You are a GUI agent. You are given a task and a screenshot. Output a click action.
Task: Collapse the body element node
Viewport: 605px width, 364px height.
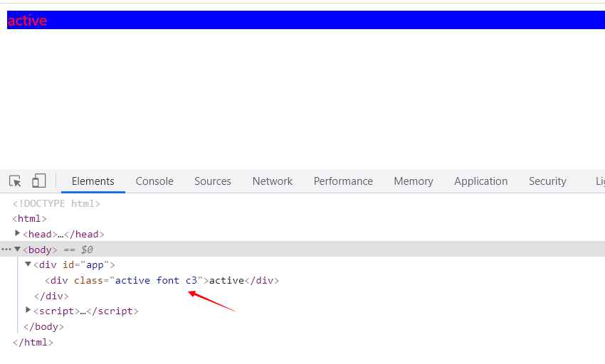[17, 249]
